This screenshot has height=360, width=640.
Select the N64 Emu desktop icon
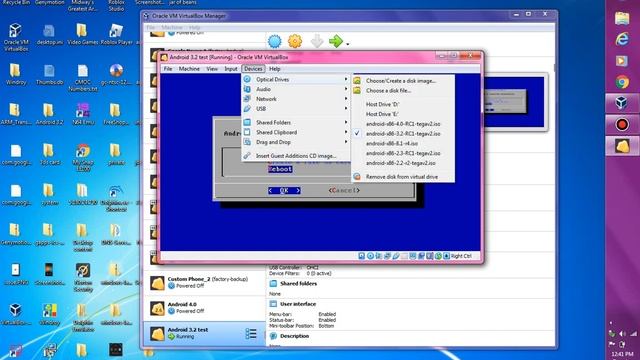83,115
